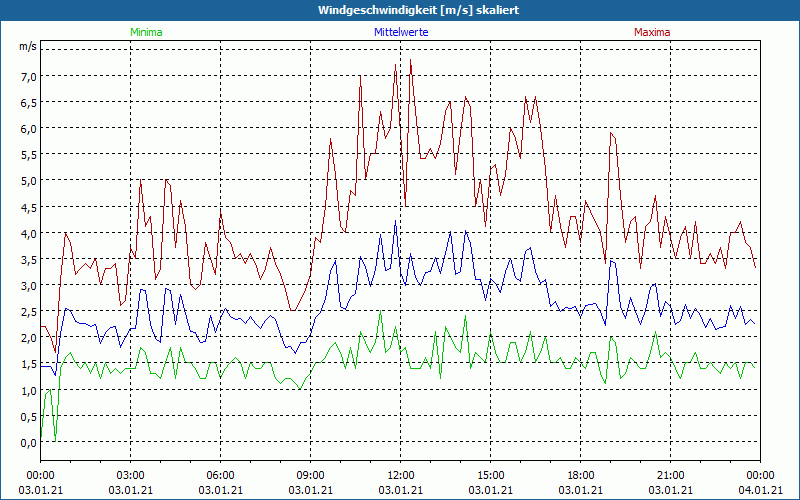Click the '5,0' y-axis value
Image resolution: width=800 pixels, height=500 pixels.
coord(29,181)
